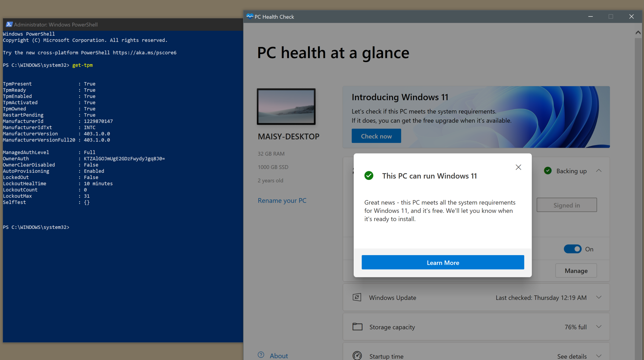This screenshot has width=644, height=360.
Task: Click the AutoProvisioning Enabled value
Action: point(94,171)
